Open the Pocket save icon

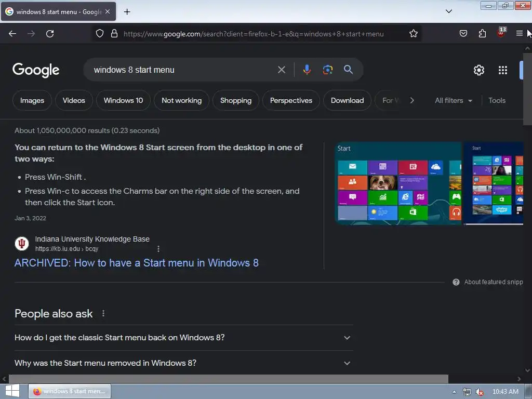click(463, 34)
